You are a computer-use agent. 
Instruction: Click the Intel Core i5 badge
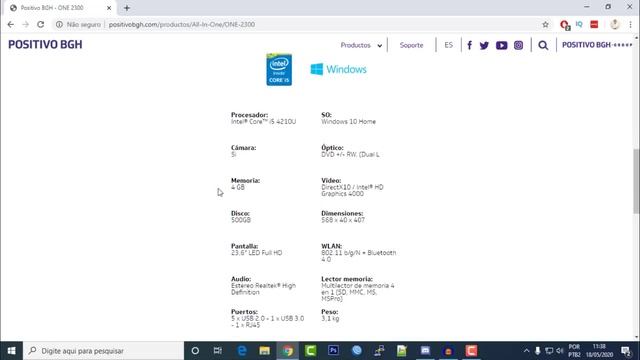click(279, 69)
